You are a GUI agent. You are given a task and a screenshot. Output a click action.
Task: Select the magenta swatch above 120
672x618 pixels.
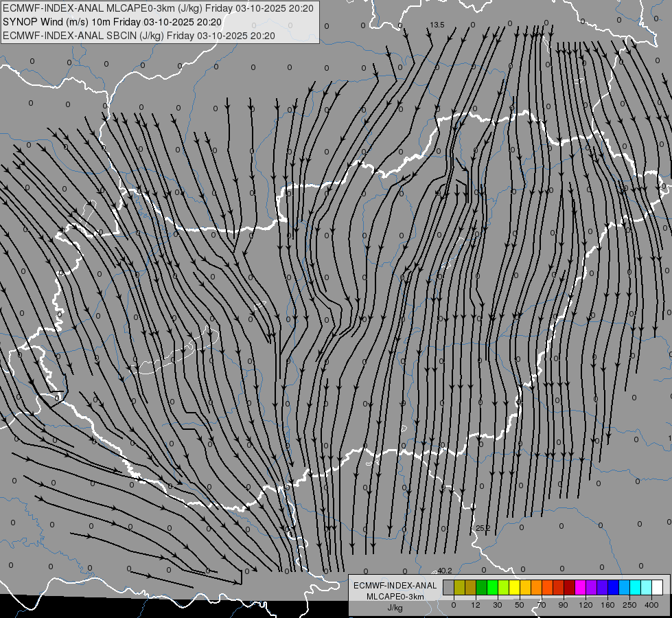pyautogui.click(x=580, y=587)
